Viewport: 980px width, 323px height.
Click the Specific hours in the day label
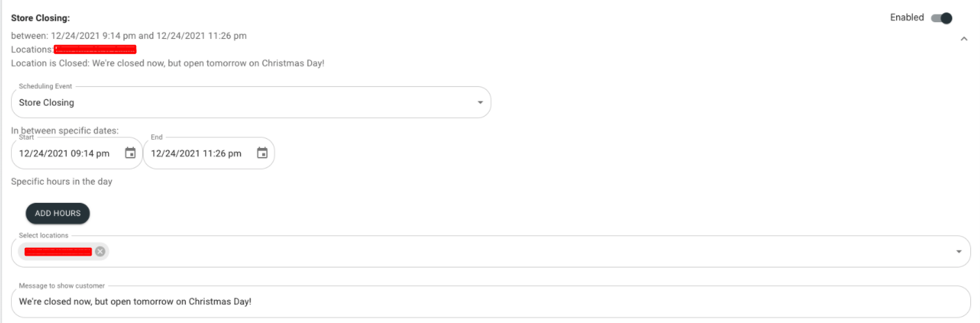pos(62,182)
